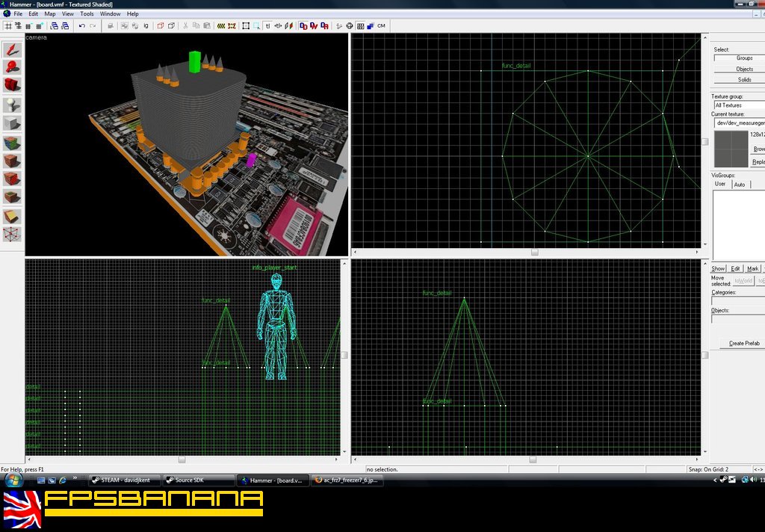The width and height of the screenshot is (765, 532).
Task: Set selection mode to Solids
Action: (740, 79)
